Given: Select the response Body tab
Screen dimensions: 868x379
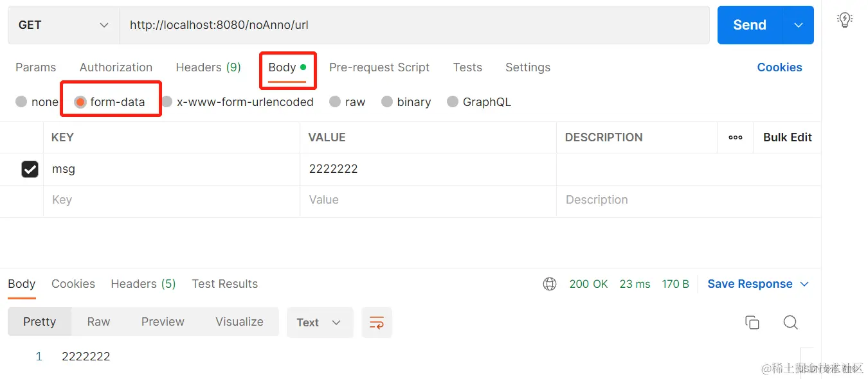Looking at the screenshot, I should point(21,284).
